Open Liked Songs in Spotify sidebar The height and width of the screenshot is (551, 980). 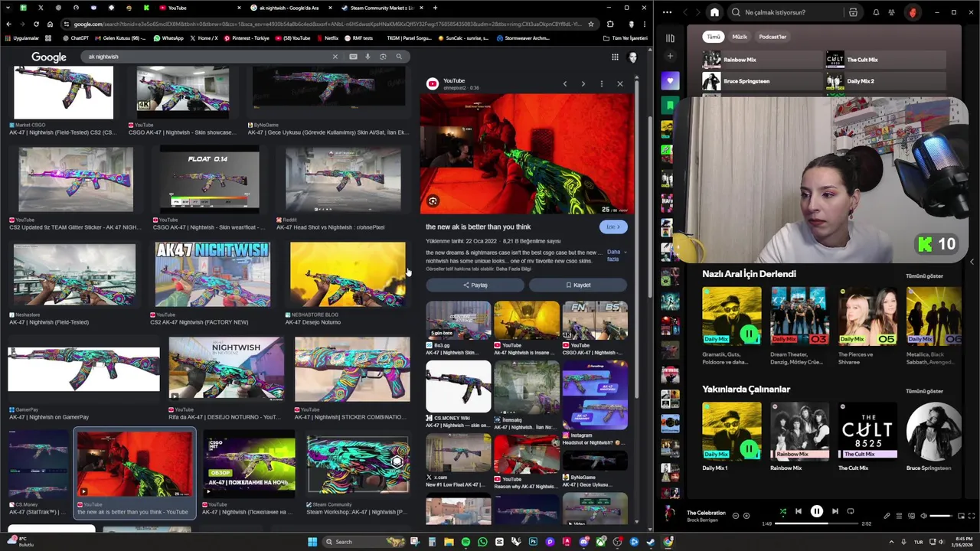coord(670,81)
